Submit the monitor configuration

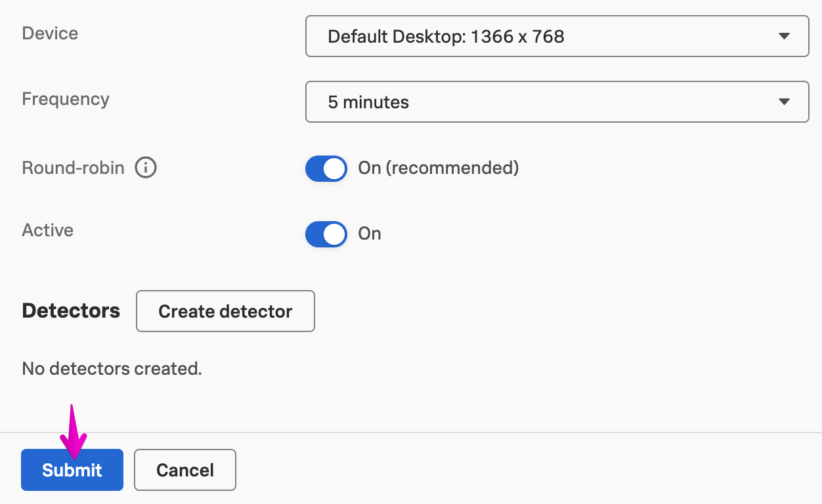72,470
